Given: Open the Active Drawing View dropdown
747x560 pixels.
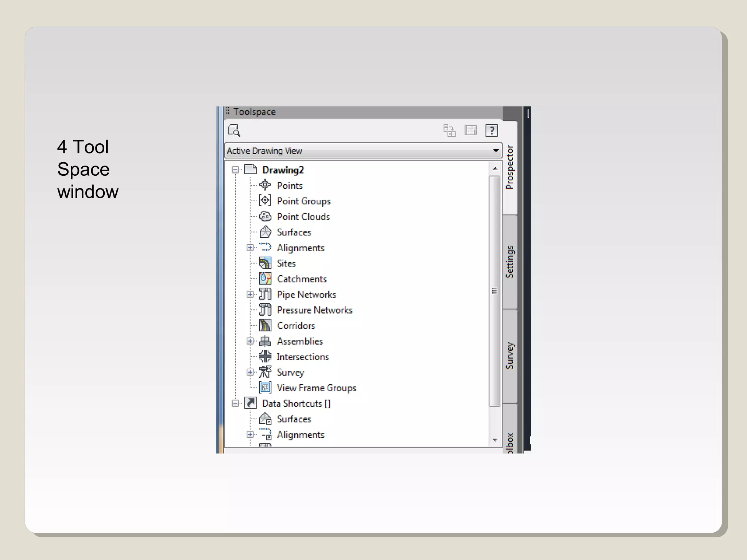Looking at the screenshot, I should coord(363,151).
